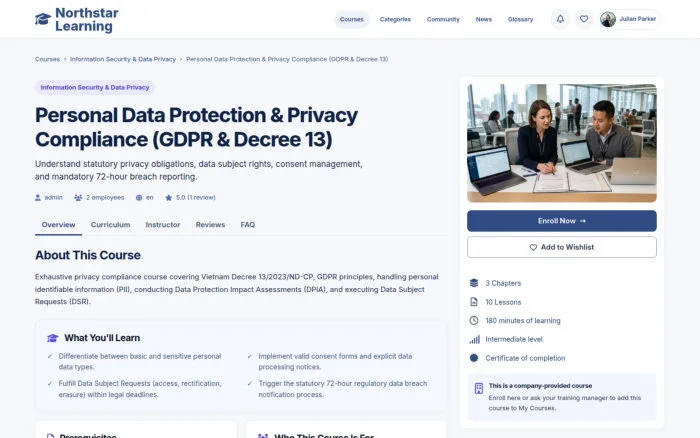Click the Add to Wishlist button
The image size is (700, 438).
(562, 247)
